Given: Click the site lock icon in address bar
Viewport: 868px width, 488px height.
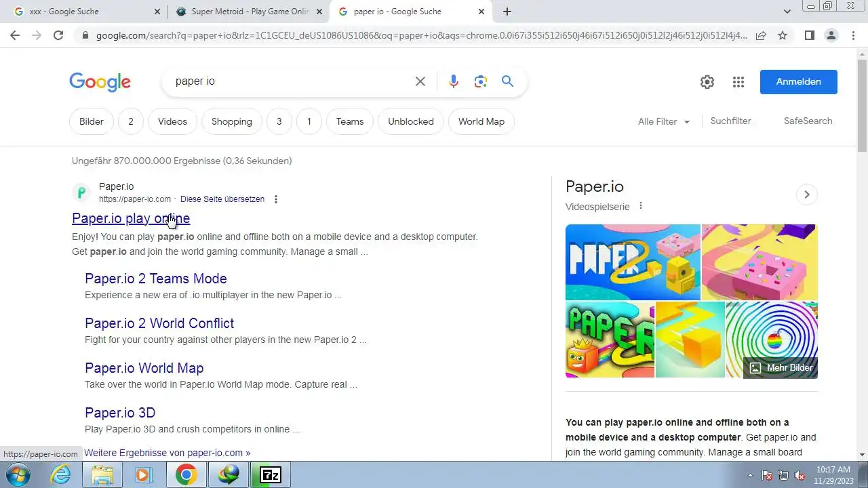Looking at the screenshot, I should click(x=85, y=35).
